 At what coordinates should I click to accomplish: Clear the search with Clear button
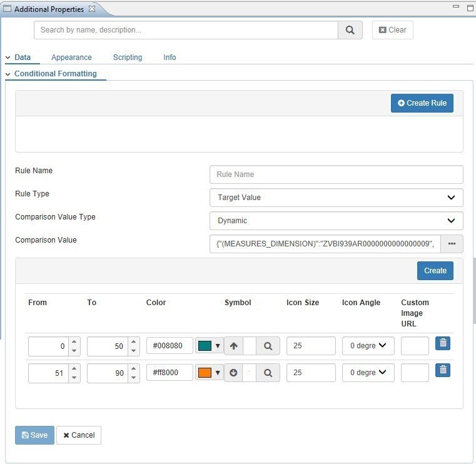click(392, 30)
